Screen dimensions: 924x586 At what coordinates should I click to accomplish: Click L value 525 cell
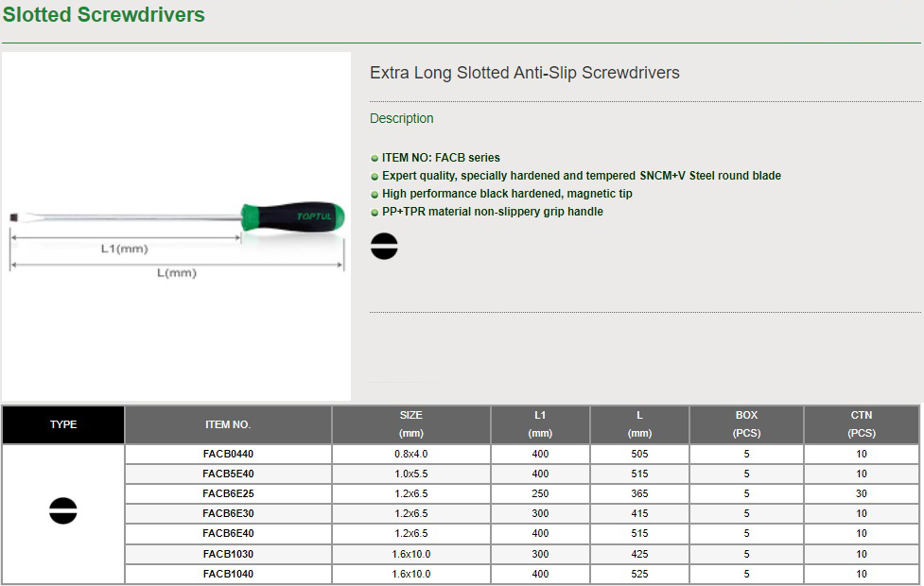click(639, 574)
